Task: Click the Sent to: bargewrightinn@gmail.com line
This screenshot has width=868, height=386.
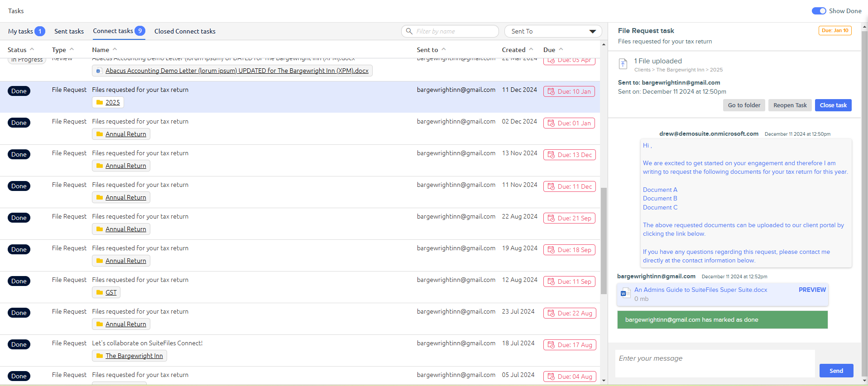Action: point(669,82)
